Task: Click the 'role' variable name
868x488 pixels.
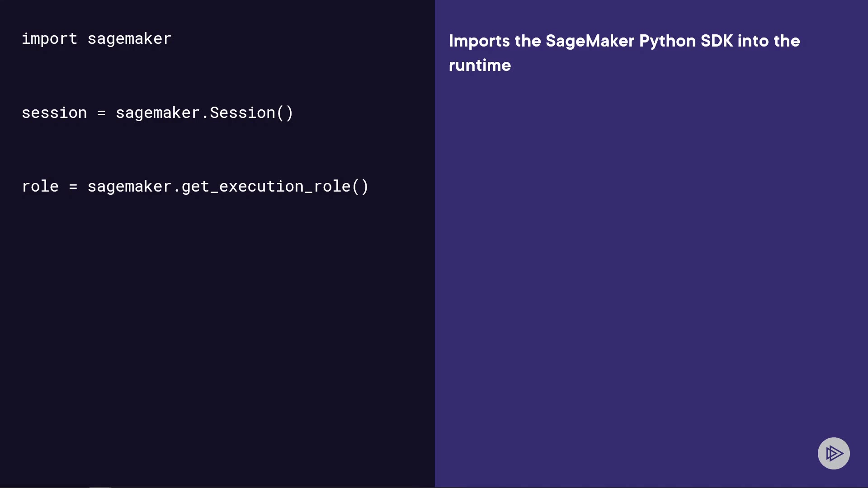Action: 40,187
